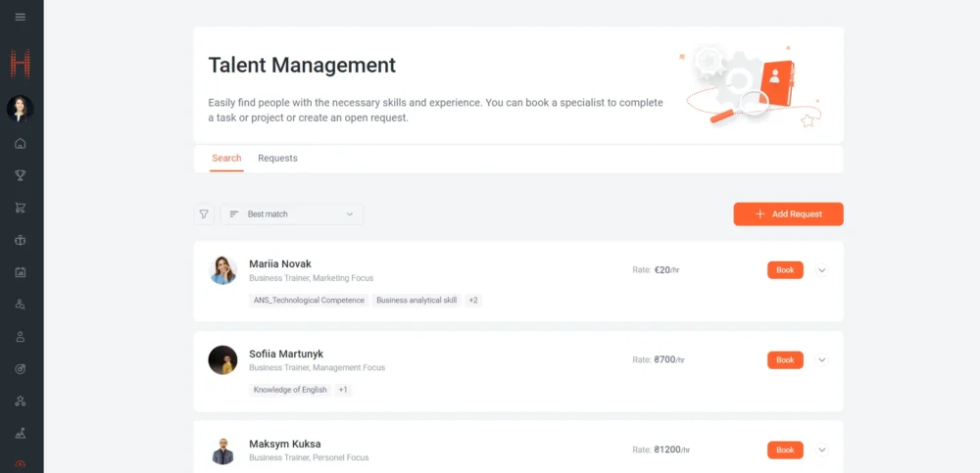Viewport: 980px width, 473px height.
Task: Open the calendar icon in sidebar
Action: tap(21, 272)
